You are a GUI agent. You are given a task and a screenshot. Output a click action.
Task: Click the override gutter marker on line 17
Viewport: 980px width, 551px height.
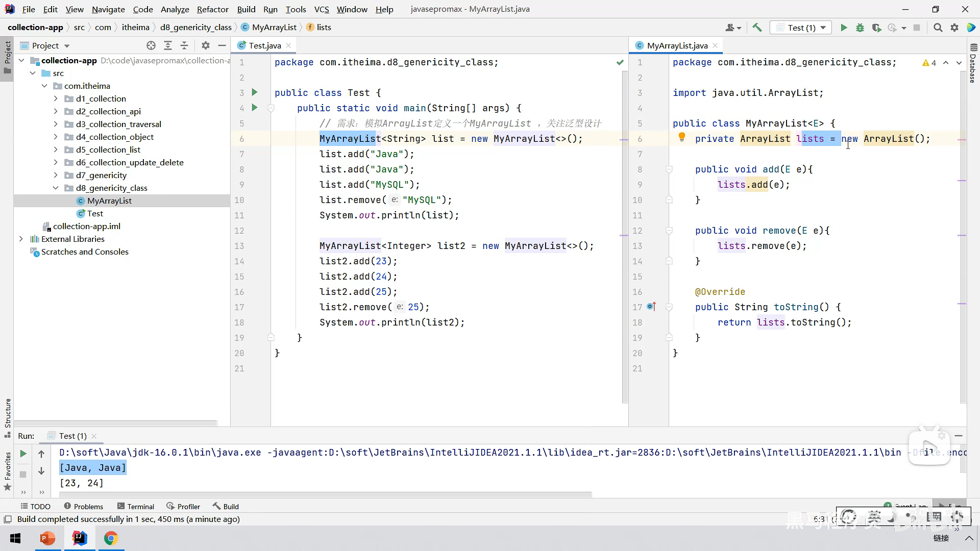pyautogui.click(x=651, y=307)
